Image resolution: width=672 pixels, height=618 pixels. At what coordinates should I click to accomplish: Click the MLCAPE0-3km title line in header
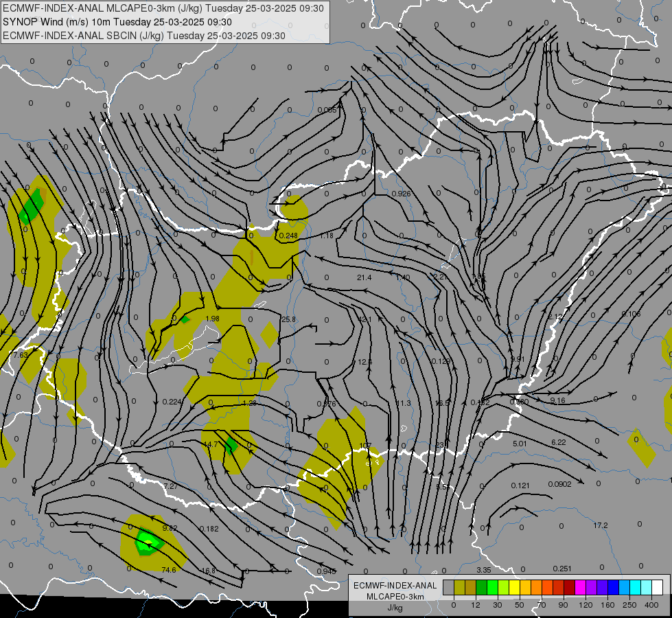pyautogui.click(x=163, y=8)
